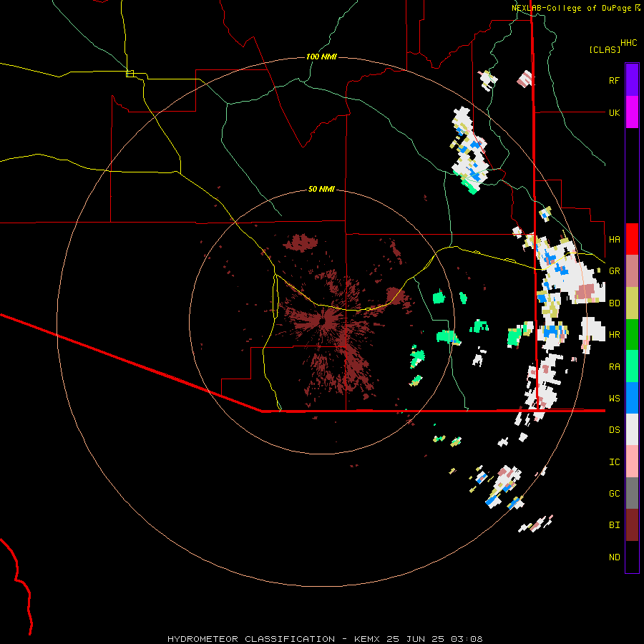
Task: Click the IC light pink legend swatch
Action: (632, 462)
